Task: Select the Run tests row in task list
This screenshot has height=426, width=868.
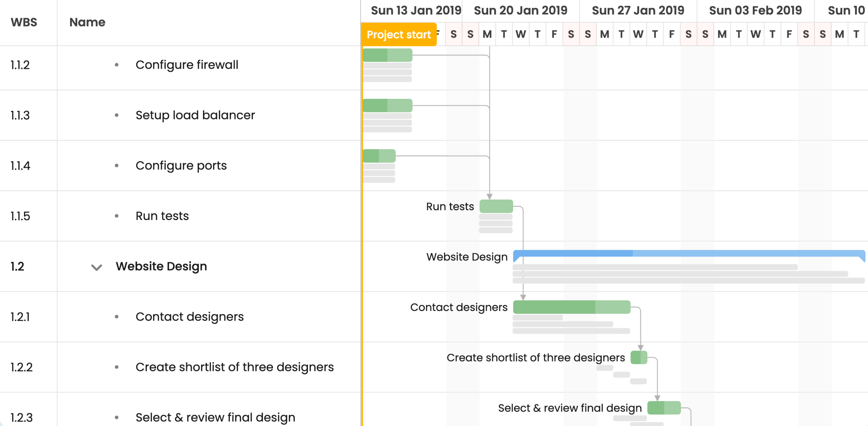Action: (162, 216)
